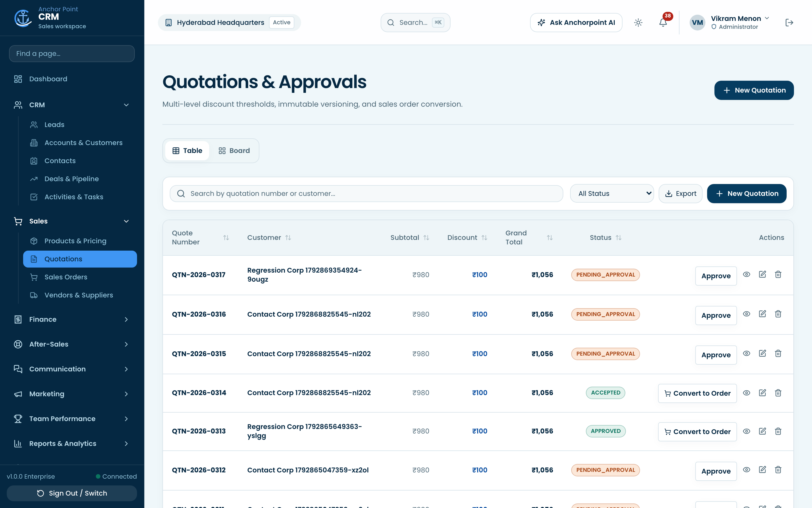Delete quotation QTN-2026-0317 trash icon
Image resolution: width=812 pixels, height=508 pixels.
pos(778,275)
